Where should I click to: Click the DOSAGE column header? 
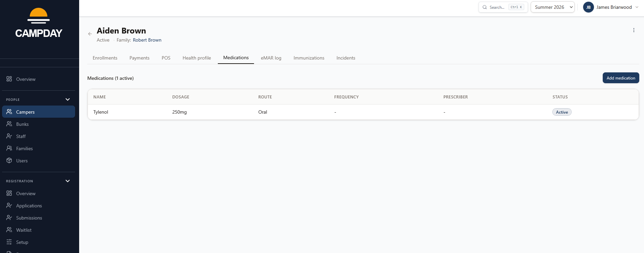pyautogui.click(x=181, y=97)
